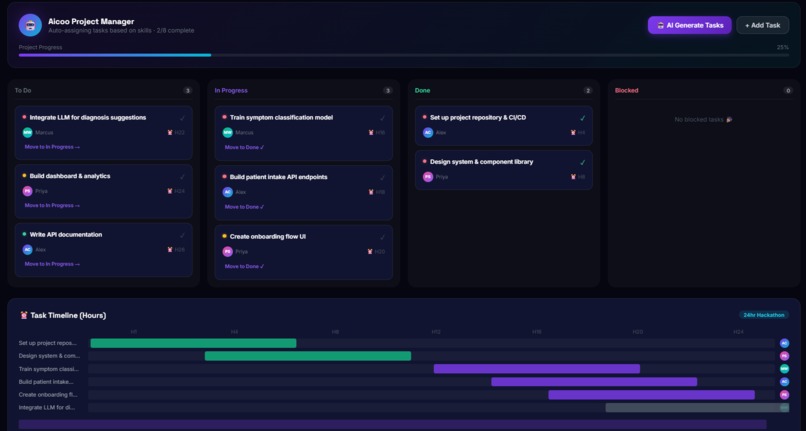Click avatar at end of 'Create onboarding' timeline row
Viewport: 806px width, 431px height.
click(x=784, y=394)
